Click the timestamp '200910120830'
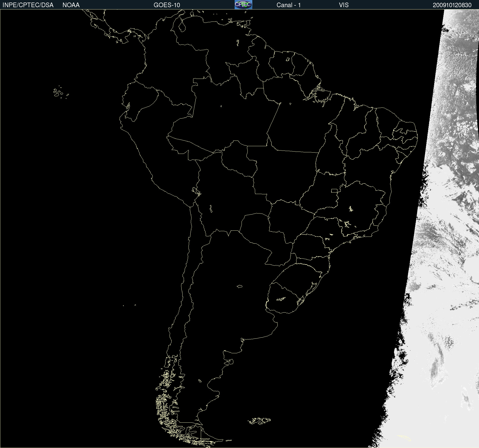This screenshot has height=448, width=479. [x=452, y=5]
